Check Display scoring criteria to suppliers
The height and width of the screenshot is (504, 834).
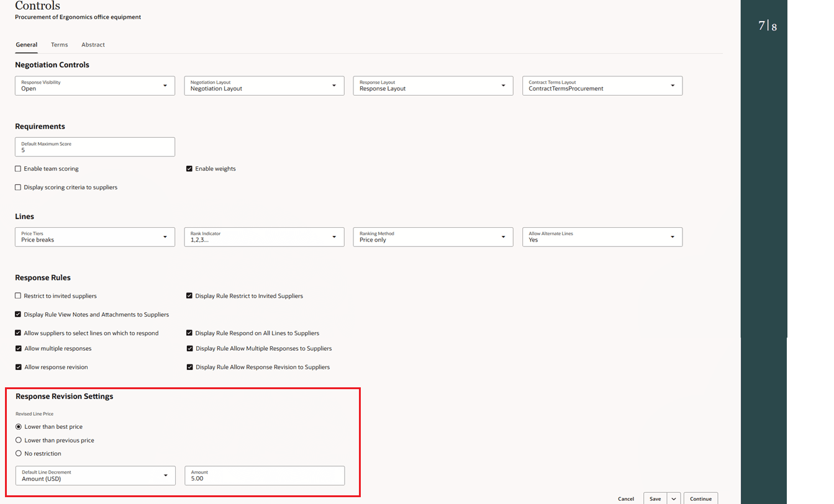(x=17, y=187)
